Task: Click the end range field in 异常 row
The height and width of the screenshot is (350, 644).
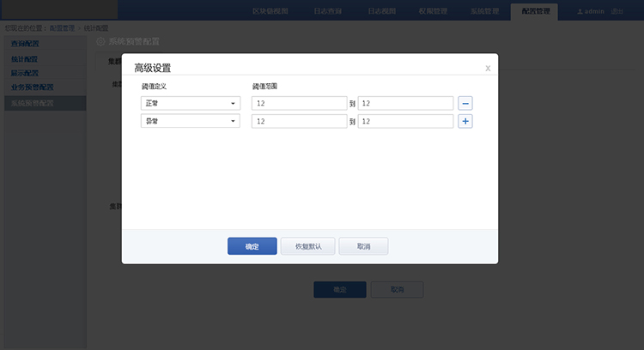Action: click(405, 122)
